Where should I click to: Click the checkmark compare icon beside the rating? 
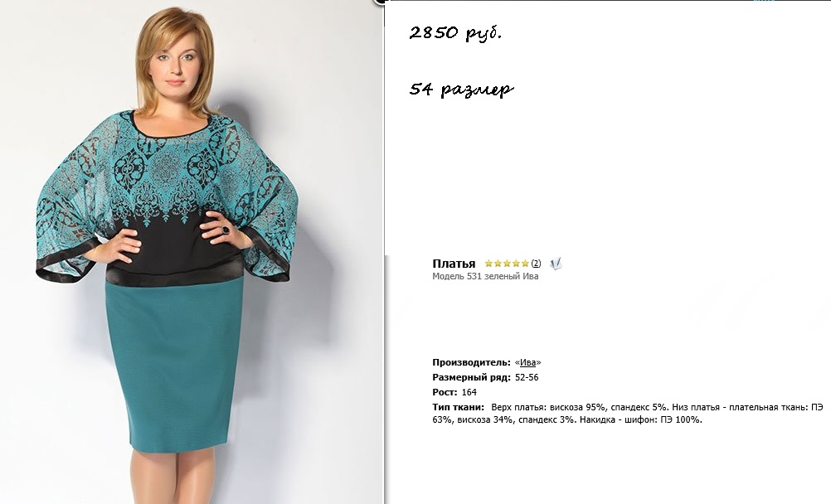pyautogui.click(x=556, y=264)
